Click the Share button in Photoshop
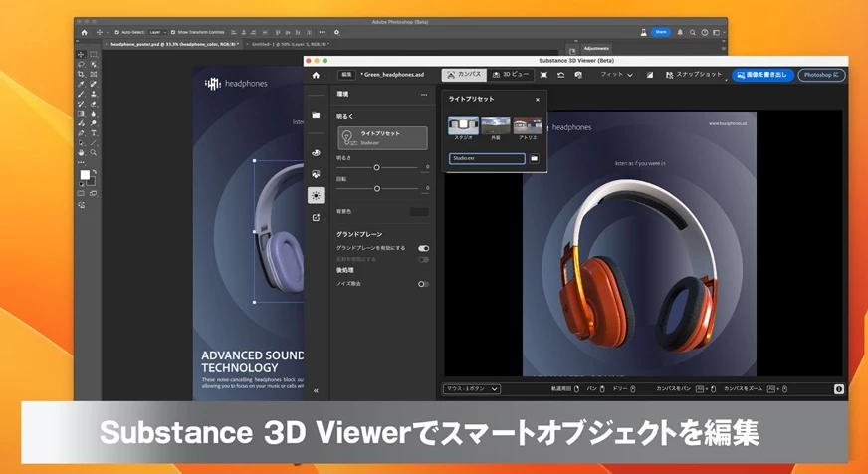Screen dimensions: 868x474 661,32
